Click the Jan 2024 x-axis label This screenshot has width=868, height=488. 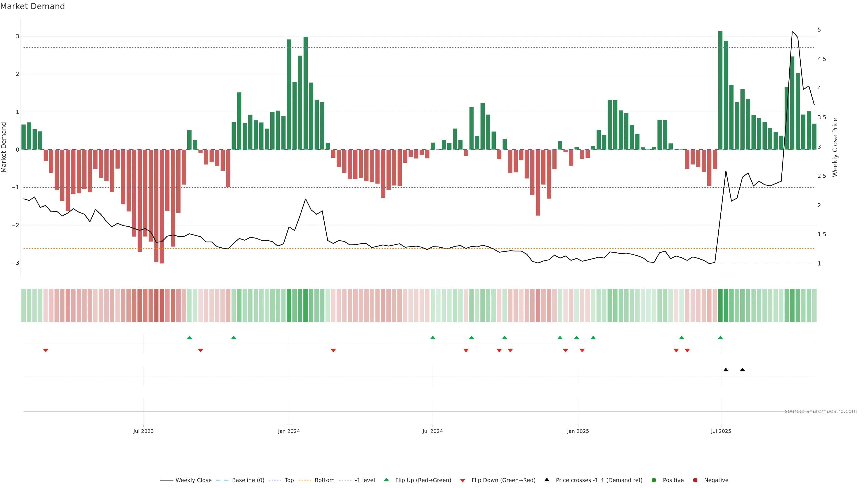[x=289, y=431]
